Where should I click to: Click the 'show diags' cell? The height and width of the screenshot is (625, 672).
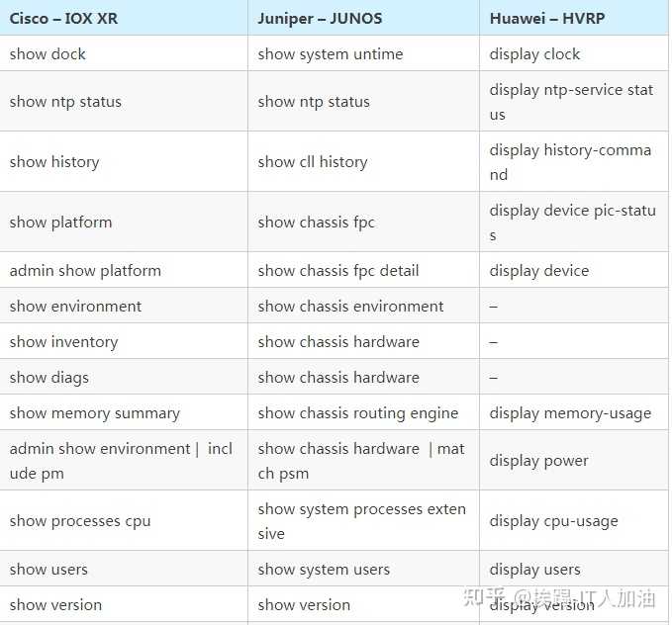pos(124,377)
